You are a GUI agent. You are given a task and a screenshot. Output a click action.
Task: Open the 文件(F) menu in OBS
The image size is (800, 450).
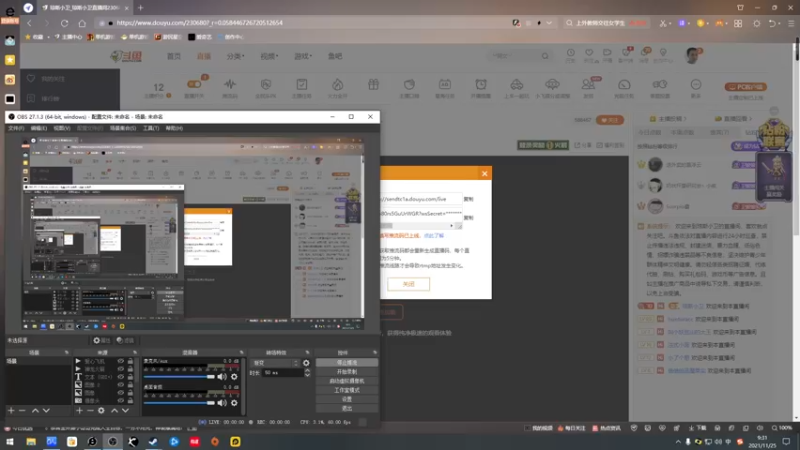(x=16, y=128)
